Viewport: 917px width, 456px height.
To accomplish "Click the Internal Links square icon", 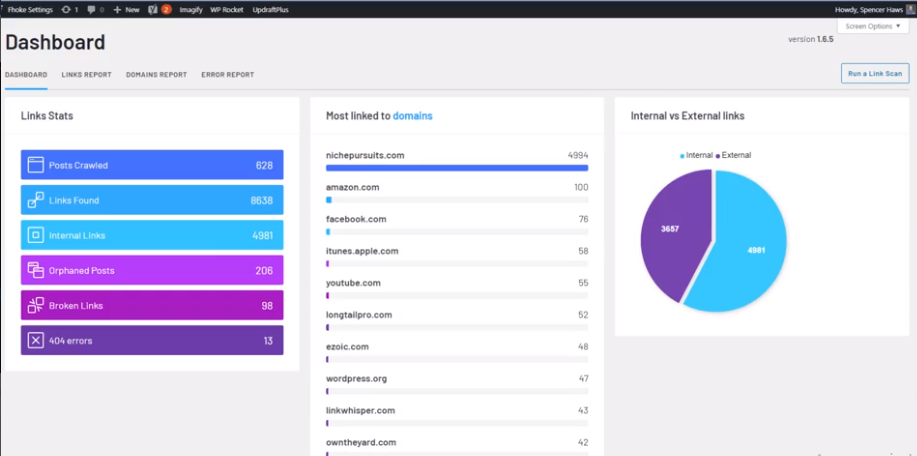I will point(36,235).
